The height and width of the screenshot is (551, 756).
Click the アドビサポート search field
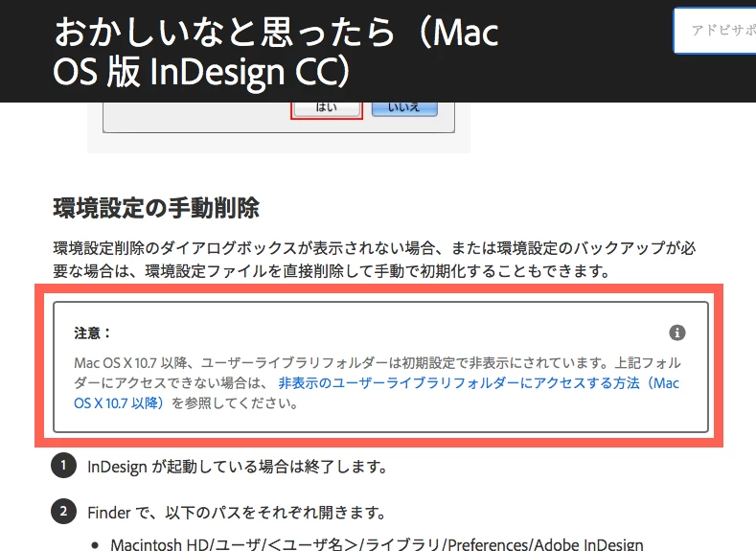(x=715, y=31)
